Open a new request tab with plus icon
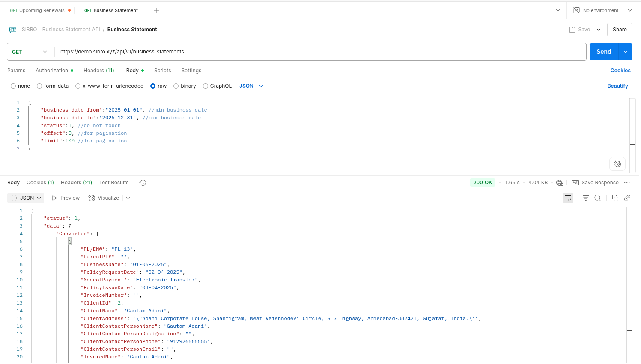This screenshot has width=641, height=364. tap(156, 10)
